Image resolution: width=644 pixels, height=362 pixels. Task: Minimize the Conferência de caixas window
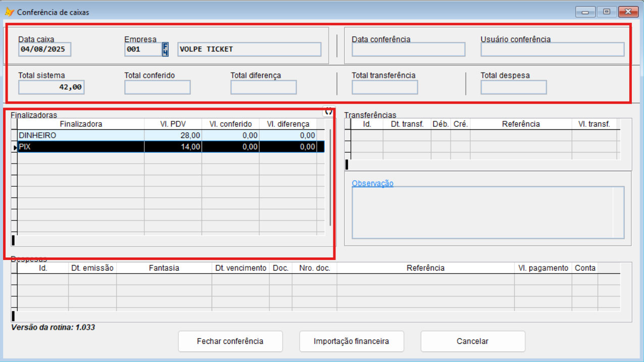coord(585,12)
